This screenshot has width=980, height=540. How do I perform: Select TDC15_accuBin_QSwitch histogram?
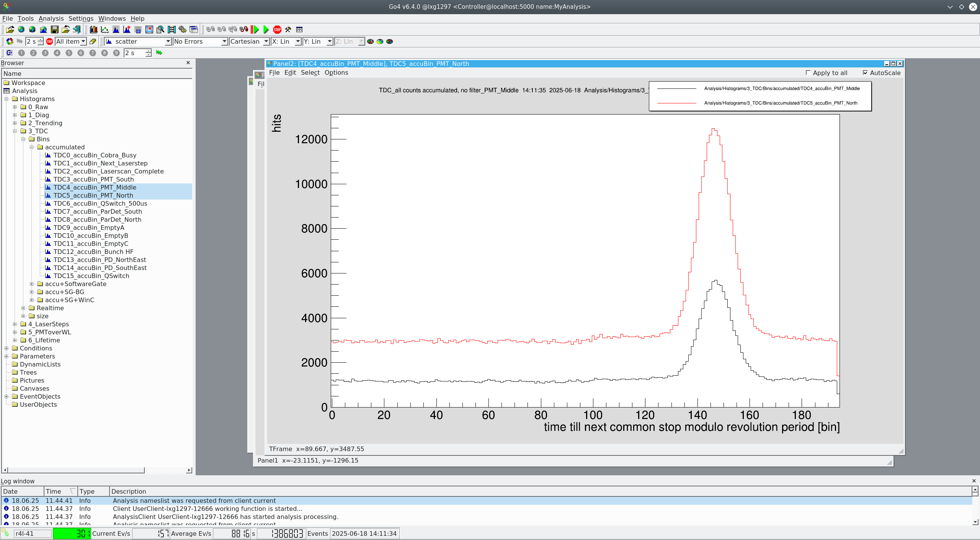91,276
